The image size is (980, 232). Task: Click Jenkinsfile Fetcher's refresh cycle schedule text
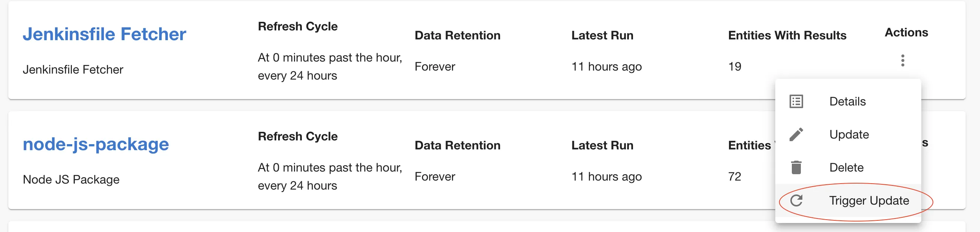tap(329, 66)
